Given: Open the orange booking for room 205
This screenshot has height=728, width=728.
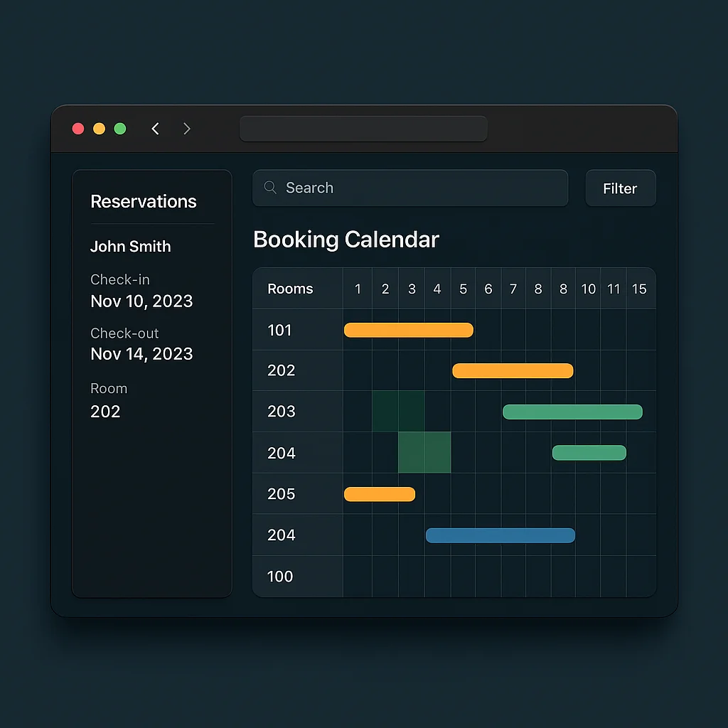Looking at the screenshot, I should (380, 494).
